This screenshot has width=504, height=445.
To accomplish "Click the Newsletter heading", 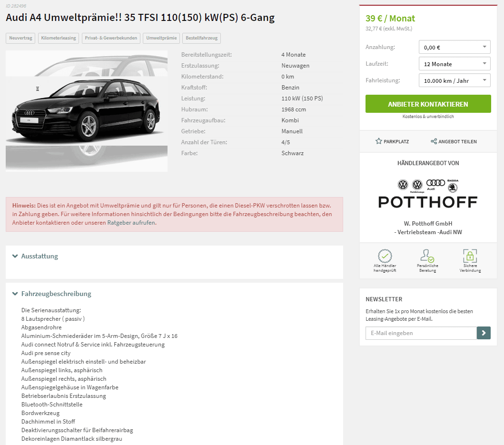I will click(x=384, y=299).
